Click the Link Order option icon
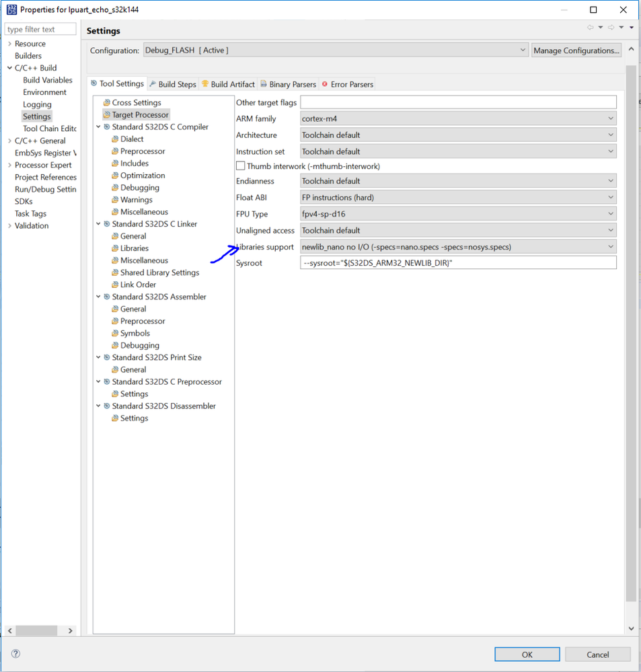The height and width of the screenshot is (672, 641). (x=115, y=285)
